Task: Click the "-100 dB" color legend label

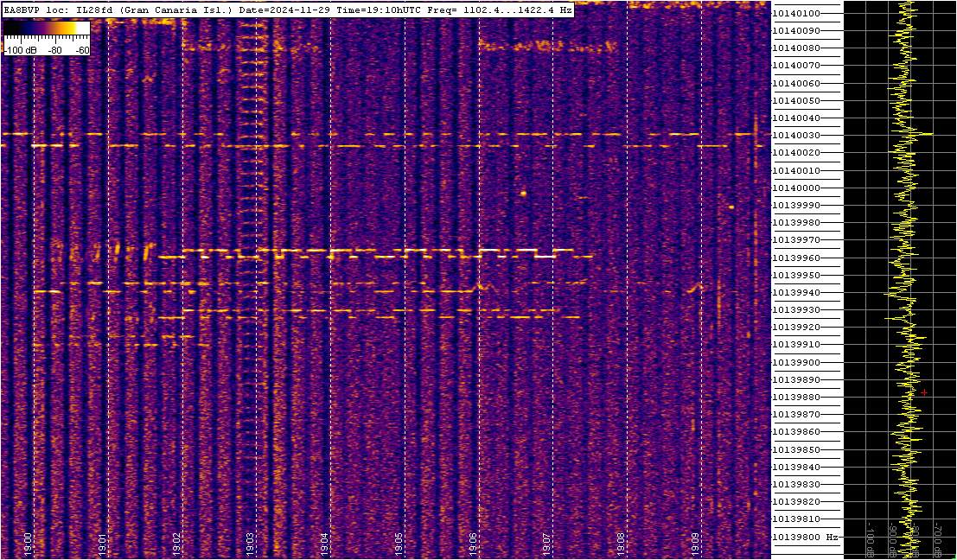Action: 20,51
